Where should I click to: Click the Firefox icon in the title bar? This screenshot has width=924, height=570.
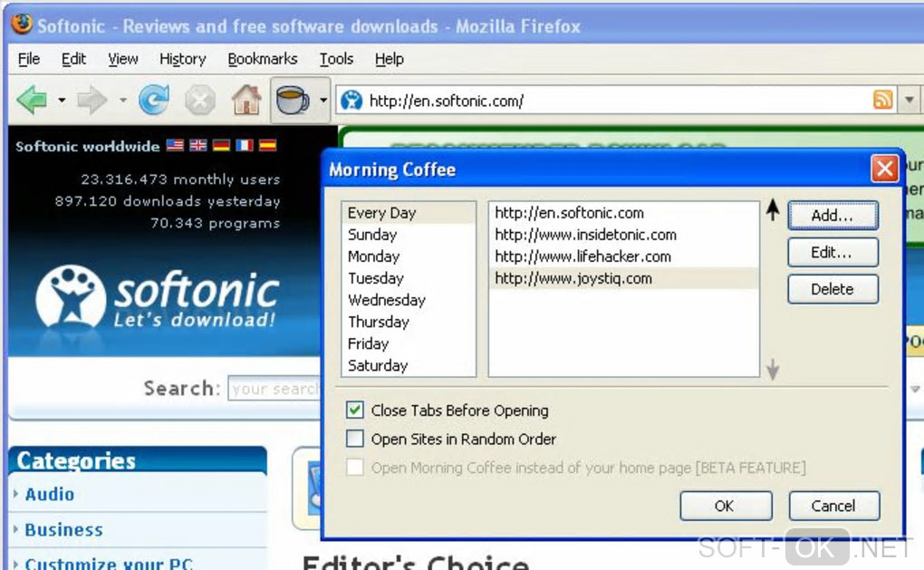(23, 24)
